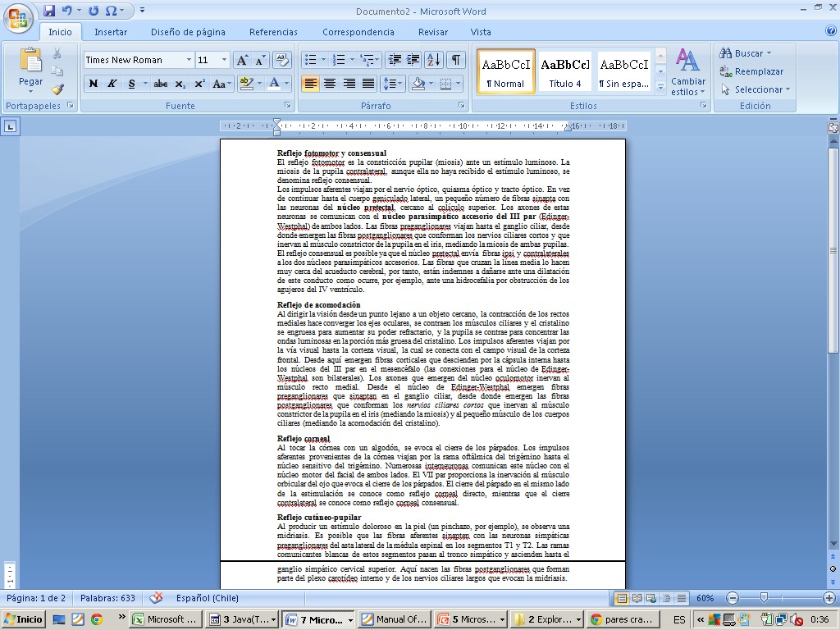
Task: Click the Sort A-Z icon
Action: point(434,60)
